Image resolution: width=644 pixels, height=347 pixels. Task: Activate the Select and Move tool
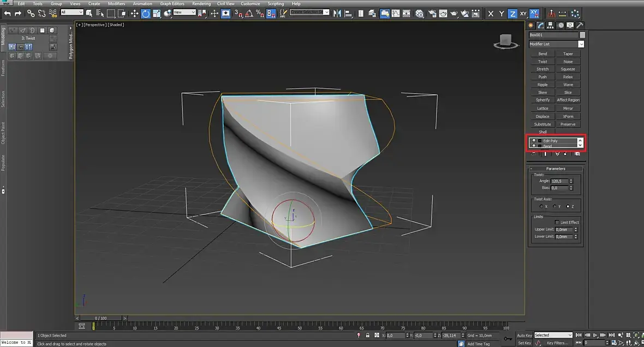point(135,13)
